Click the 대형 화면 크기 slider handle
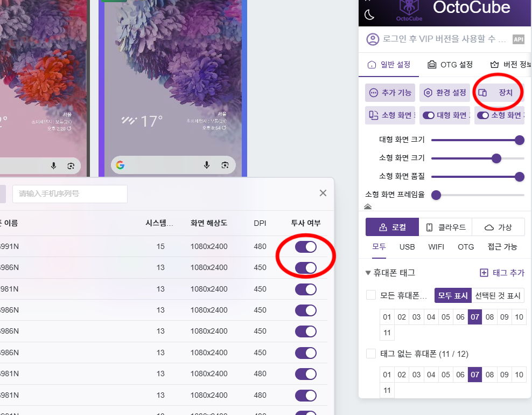532x415 pixels. point(520,140)
